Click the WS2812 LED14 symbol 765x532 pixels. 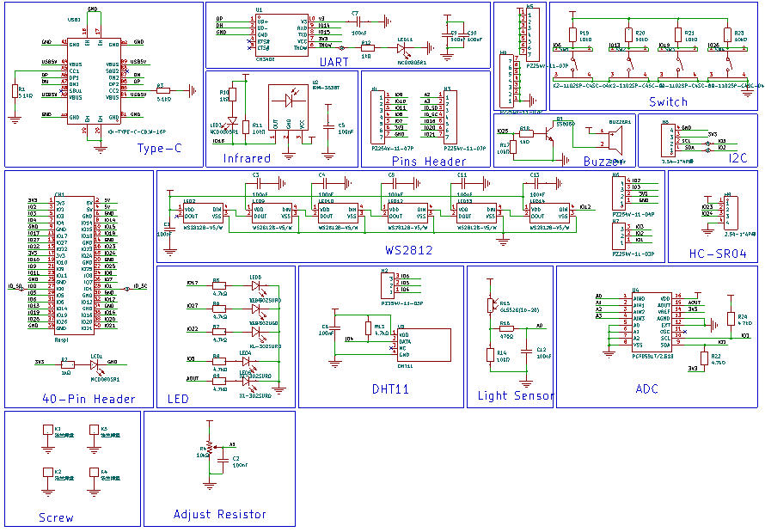tap(549, 213)
